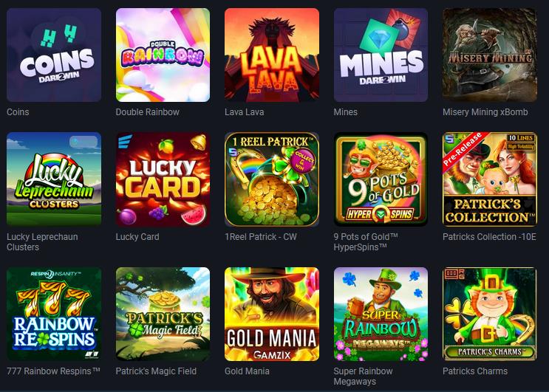549x392 pixels.
Task: Open the Mines Dare2Win game tile
Action: tap(381, 55)
